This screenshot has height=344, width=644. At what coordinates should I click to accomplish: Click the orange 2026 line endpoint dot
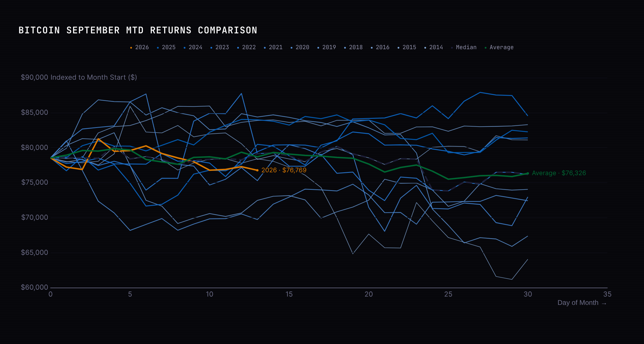(257, 170)
